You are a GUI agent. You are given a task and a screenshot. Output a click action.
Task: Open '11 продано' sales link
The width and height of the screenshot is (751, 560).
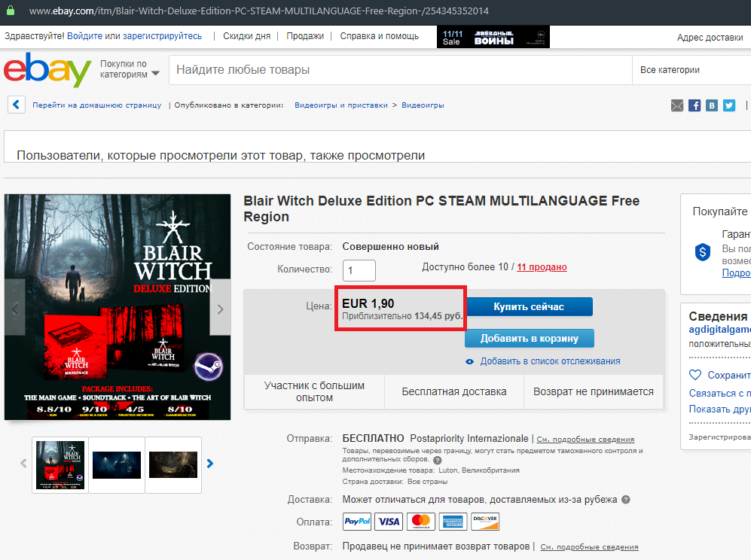click(542, 267)
